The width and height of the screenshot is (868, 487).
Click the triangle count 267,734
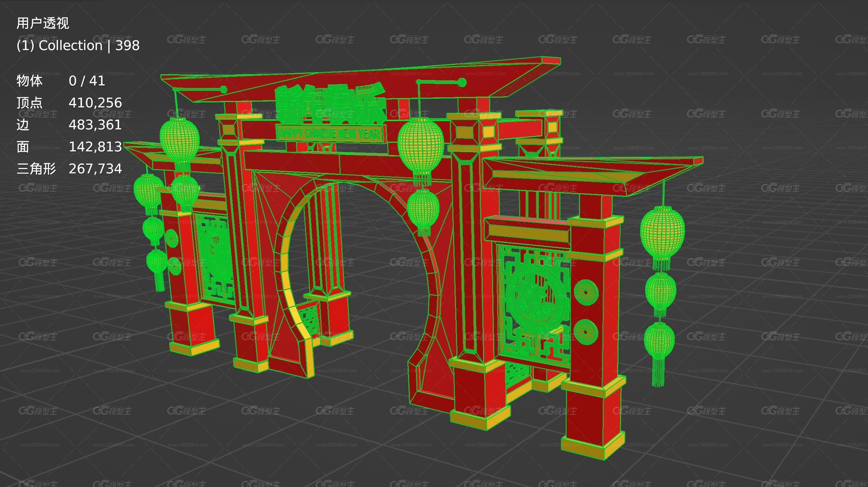pos(95,169)
